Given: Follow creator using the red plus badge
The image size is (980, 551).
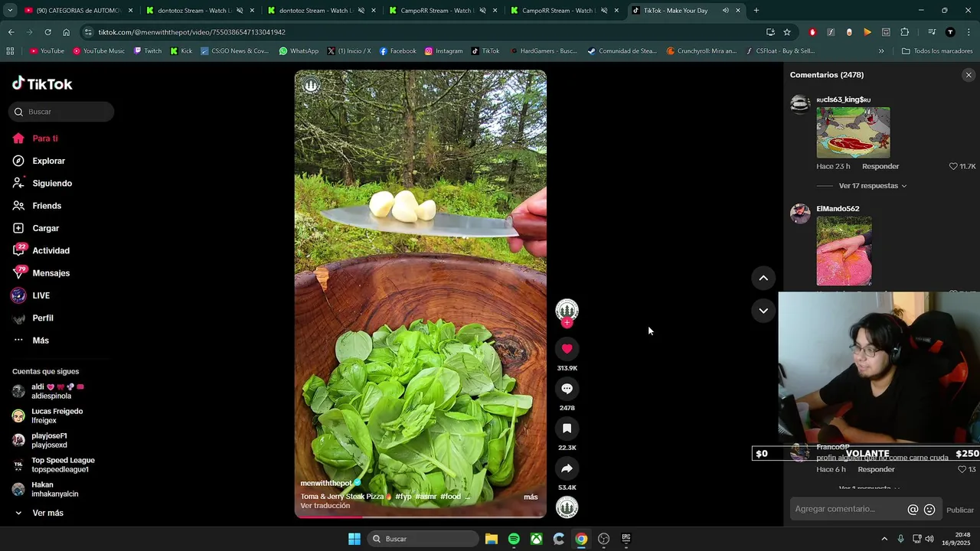Looking at the screenshot, I should 567,323.
